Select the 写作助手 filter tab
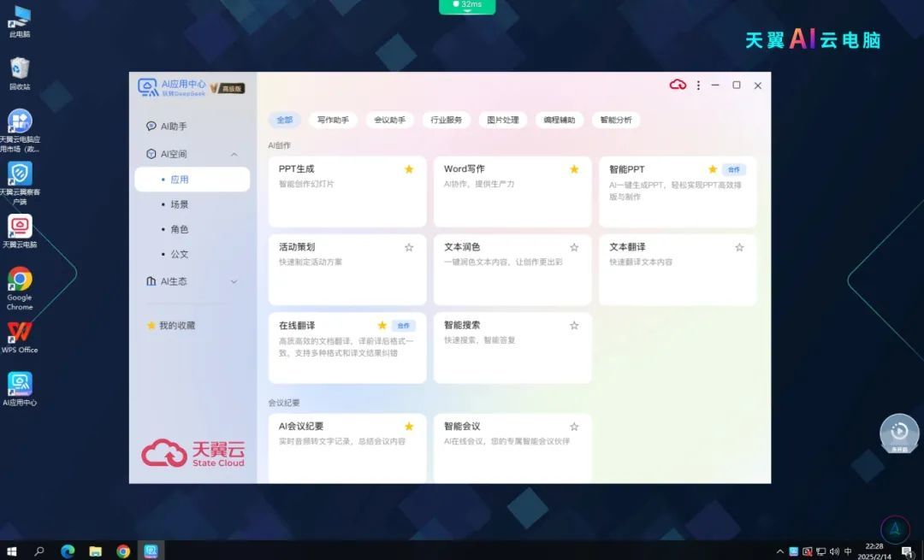 (333, 121)
